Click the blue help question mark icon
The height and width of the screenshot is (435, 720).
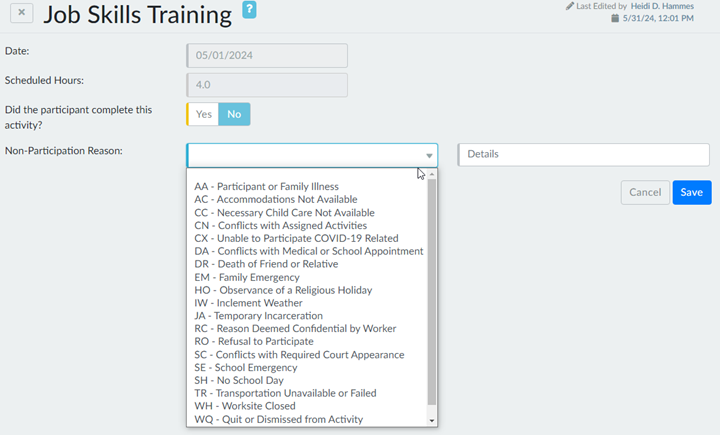coord(249,11)
